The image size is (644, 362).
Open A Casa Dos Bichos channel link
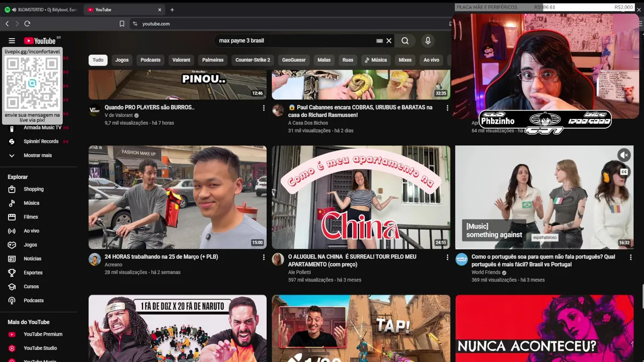tap(308, 123)
